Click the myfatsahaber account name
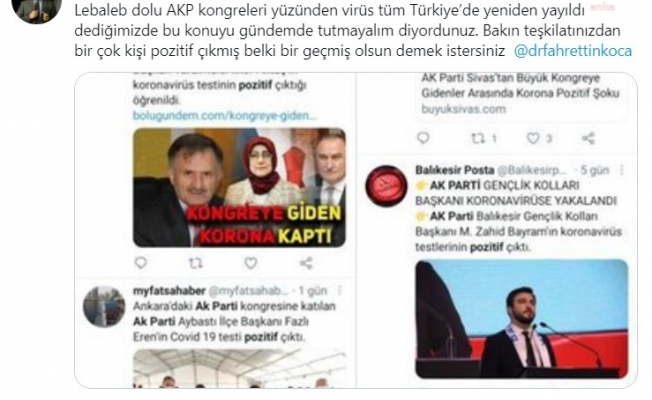 [169, 290]
